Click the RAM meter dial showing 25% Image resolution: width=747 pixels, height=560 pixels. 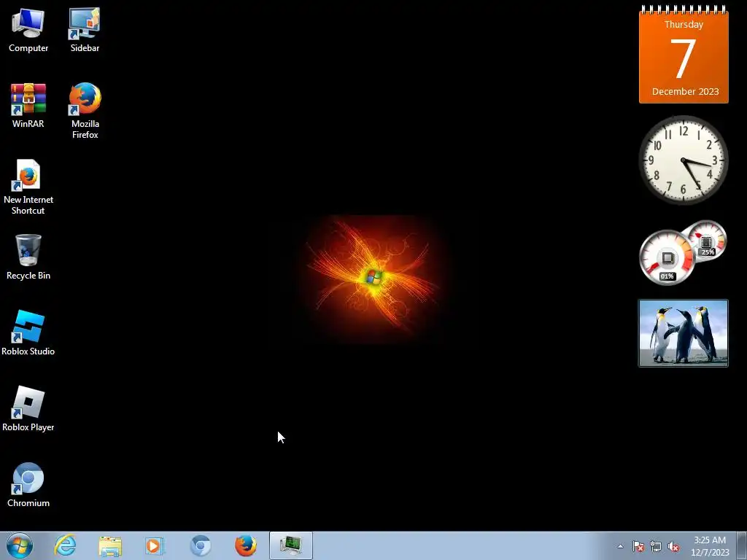click(x=706, y=241)
